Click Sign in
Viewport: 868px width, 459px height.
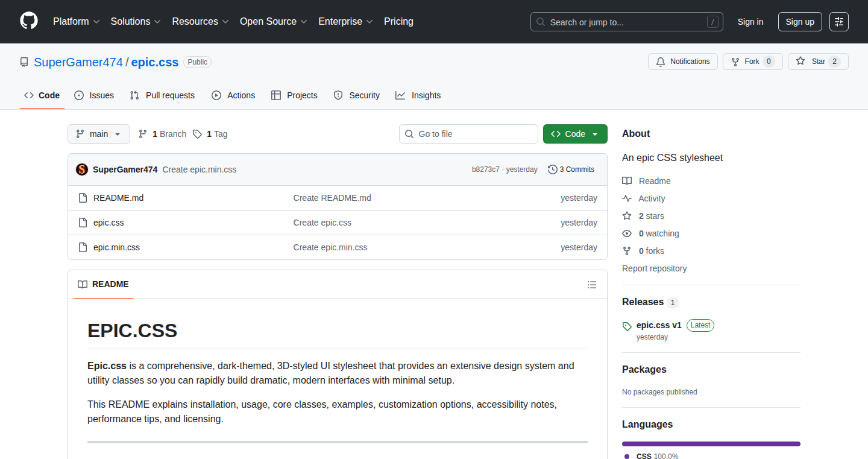[x=750, y=22]
